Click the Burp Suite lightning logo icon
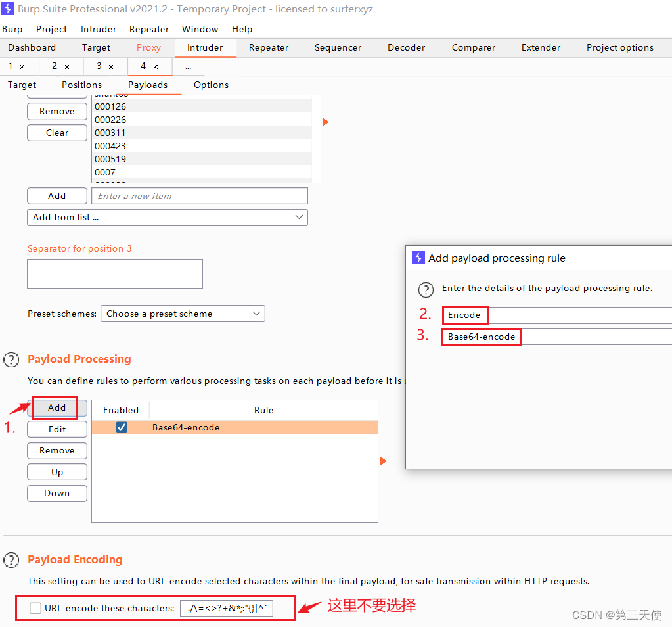Screen dimensions: 672x627 8,9
